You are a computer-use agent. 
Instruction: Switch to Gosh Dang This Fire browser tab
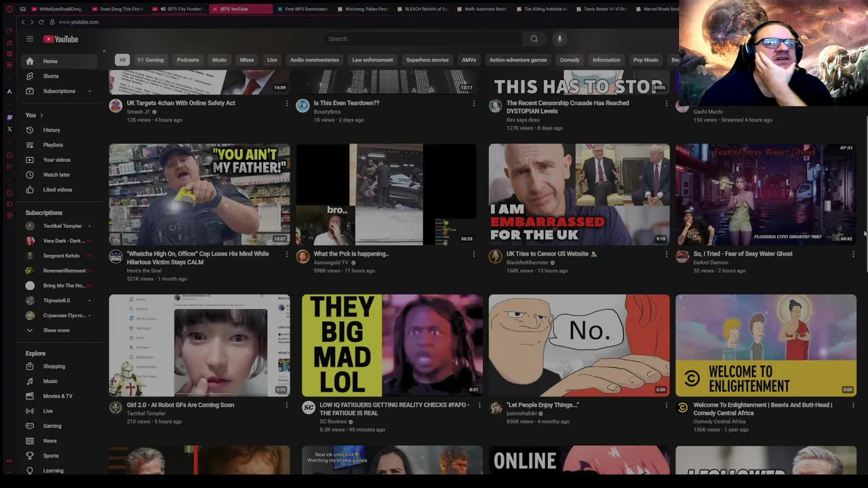click(x=119, y=9)
